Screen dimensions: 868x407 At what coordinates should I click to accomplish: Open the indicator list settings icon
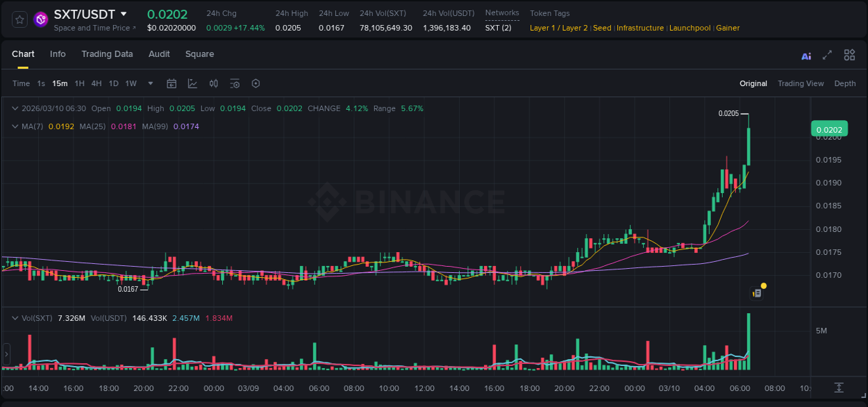[x=235, y=83]
